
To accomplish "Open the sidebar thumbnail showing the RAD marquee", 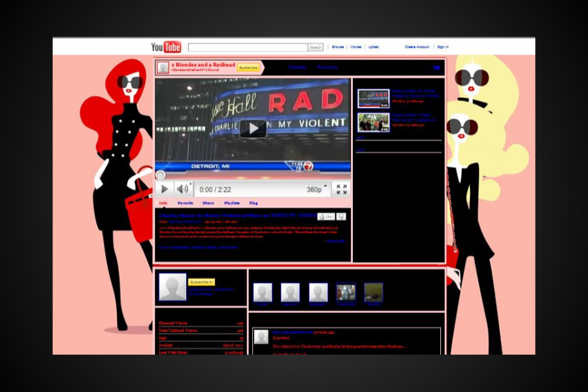I will coord(373,98).
